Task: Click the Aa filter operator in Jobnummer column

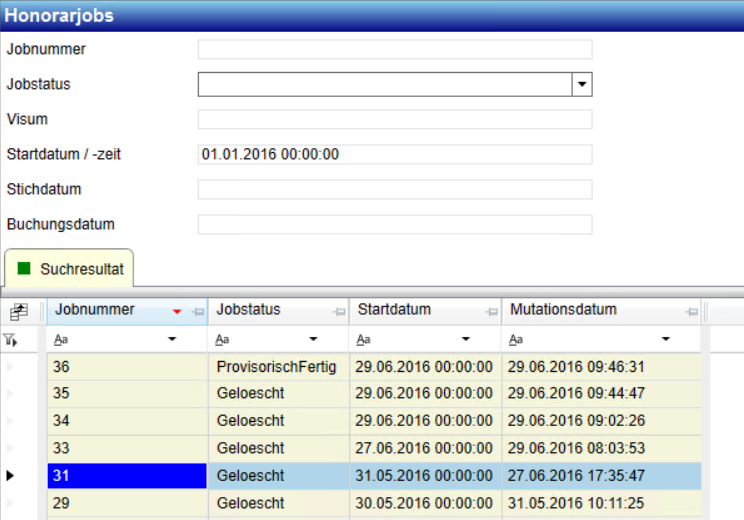Action: pos(61,340)
